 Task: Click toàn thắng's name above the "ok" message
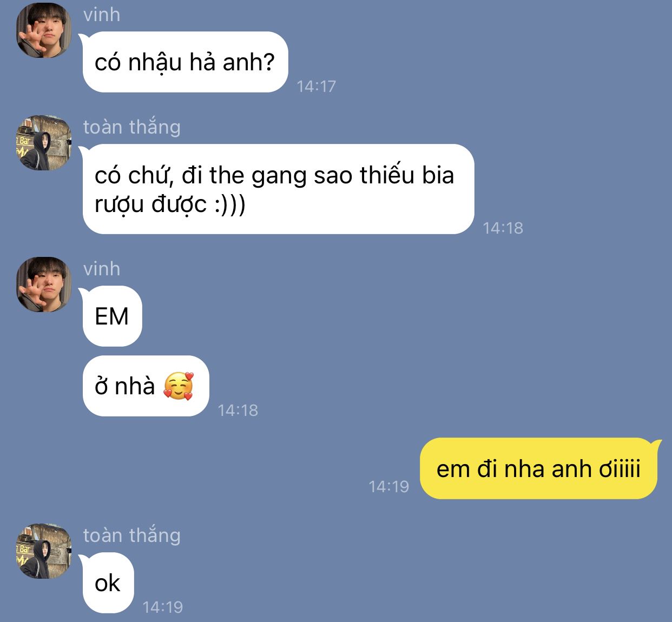[132, 535]
